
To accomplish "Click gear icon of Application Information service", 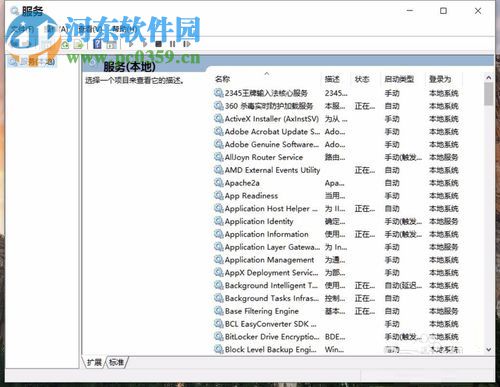I will click(219, 234).
